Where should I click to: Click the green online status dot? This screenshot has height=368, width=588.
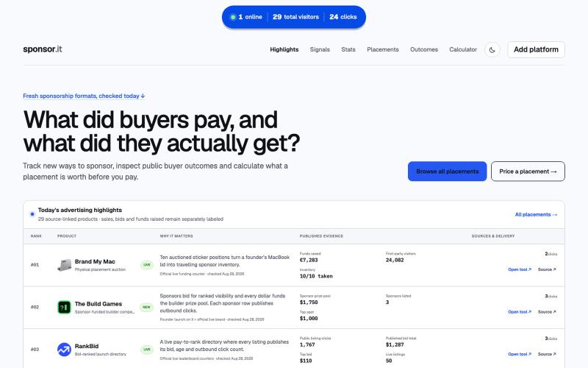click(233, 17)
